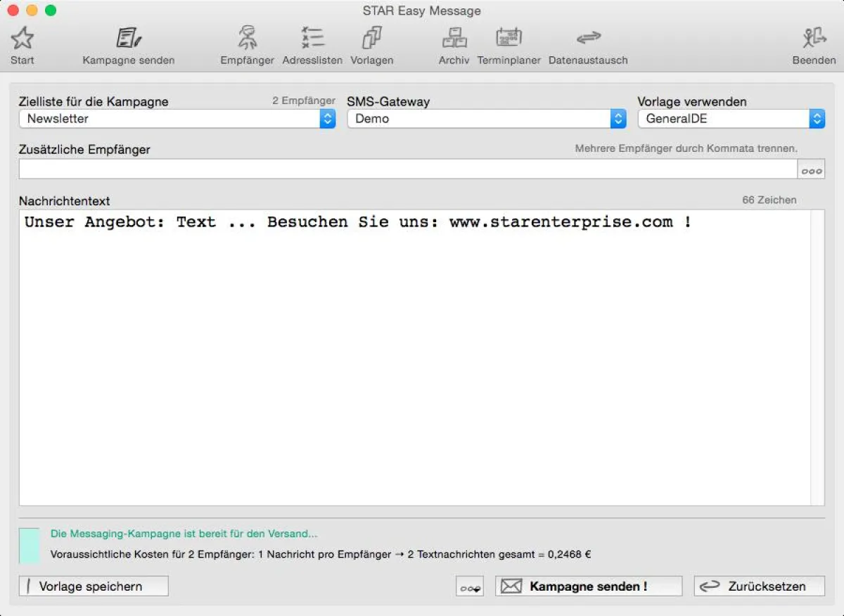Click the Zurücksetzen button
Screen dimensions: 844x616
tap(759, 585)
